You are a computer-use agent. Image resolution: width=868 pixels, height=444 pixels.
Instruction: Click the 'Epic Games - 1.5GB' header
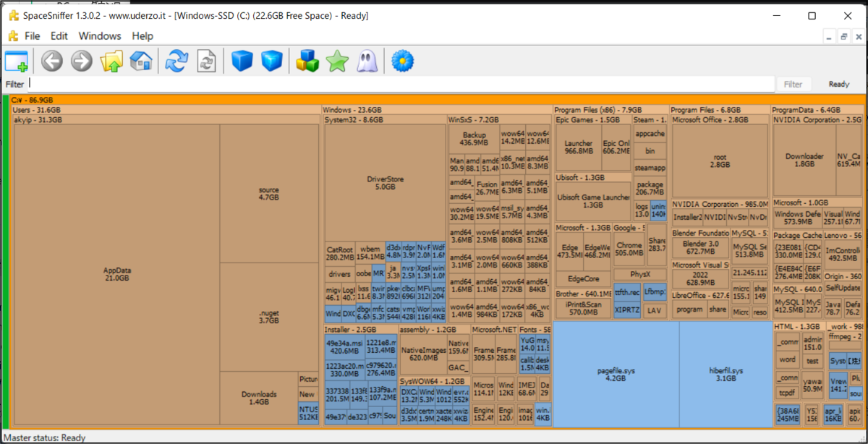click(x=592, y=119)
